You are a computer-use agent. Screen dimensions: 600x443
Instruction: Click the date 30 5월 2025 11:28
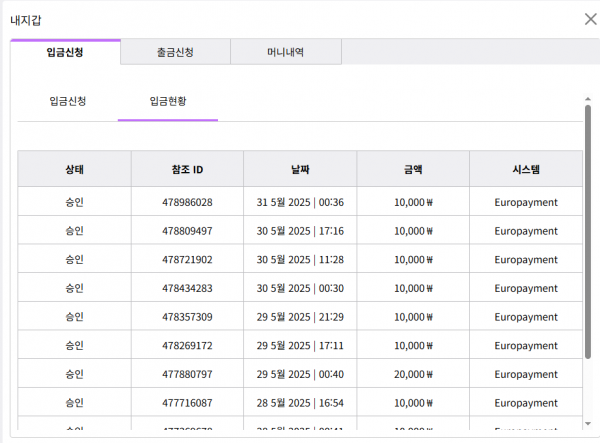(x=300, y=260)
